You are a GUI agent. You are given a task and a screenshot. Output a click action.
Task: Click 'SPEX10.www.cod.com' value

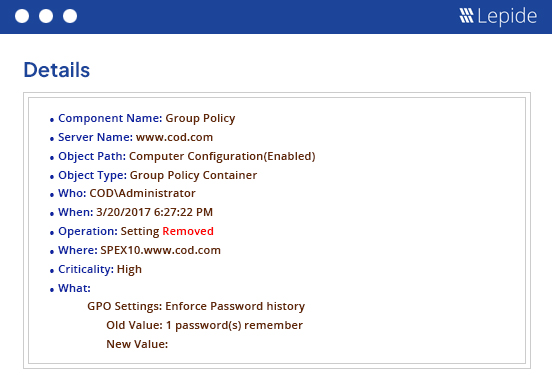coord(161,250)
